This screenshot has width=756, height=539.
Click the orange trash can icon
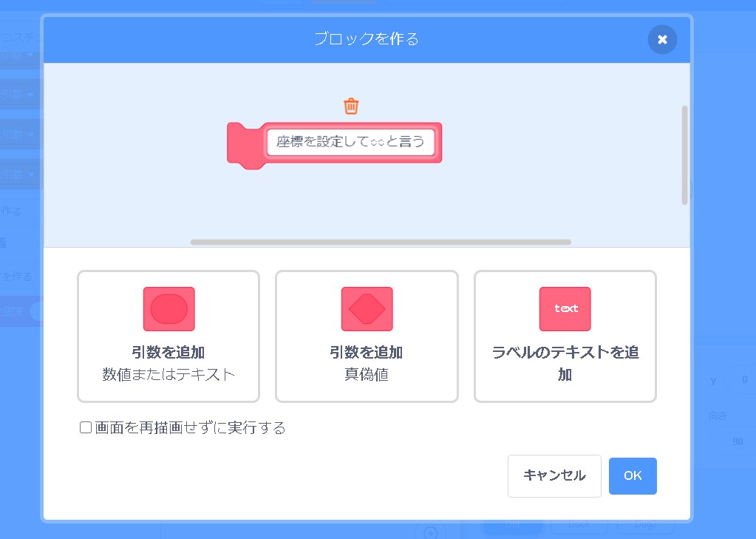pyautogui.click(x=351, y=106)
